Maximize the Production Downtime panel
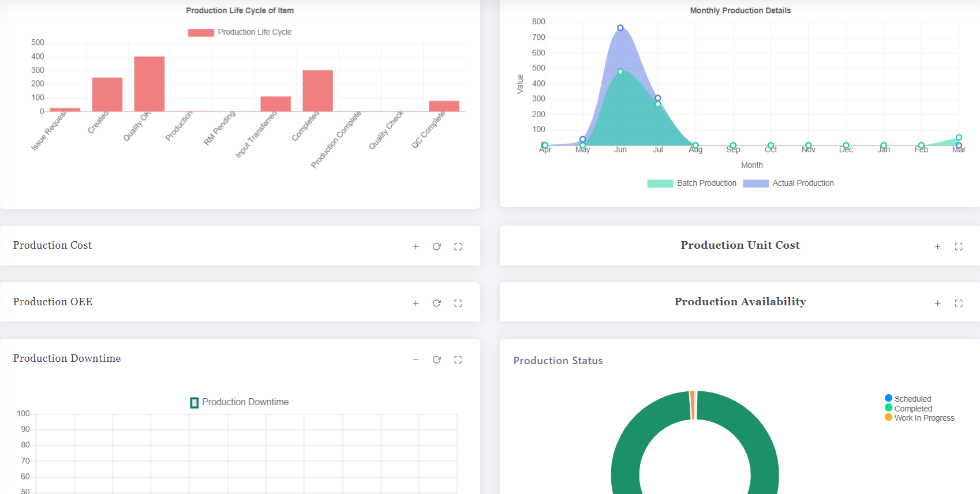Image resolution: width=980 pixels, height=494 pixels. tap(458, 360)
